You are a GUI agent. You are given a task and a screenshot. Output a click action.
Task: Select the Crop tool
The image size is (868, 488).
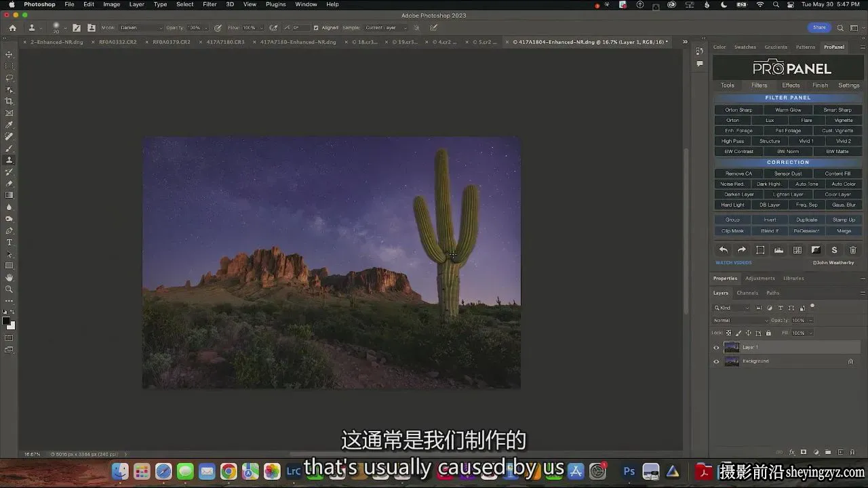[x=9, y=101]
